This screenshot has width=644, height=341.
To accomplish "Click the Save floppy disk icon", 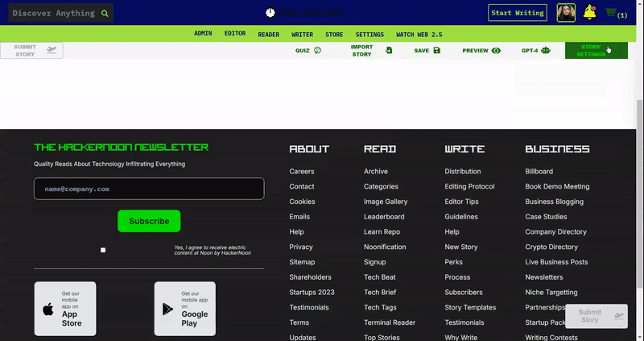I will coord(436,50).
